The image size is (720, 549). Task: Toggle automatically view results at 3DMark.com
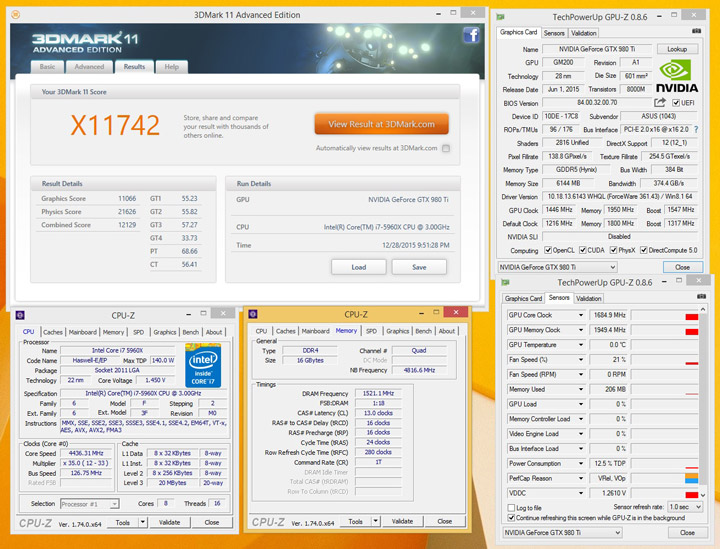point(446,148)
